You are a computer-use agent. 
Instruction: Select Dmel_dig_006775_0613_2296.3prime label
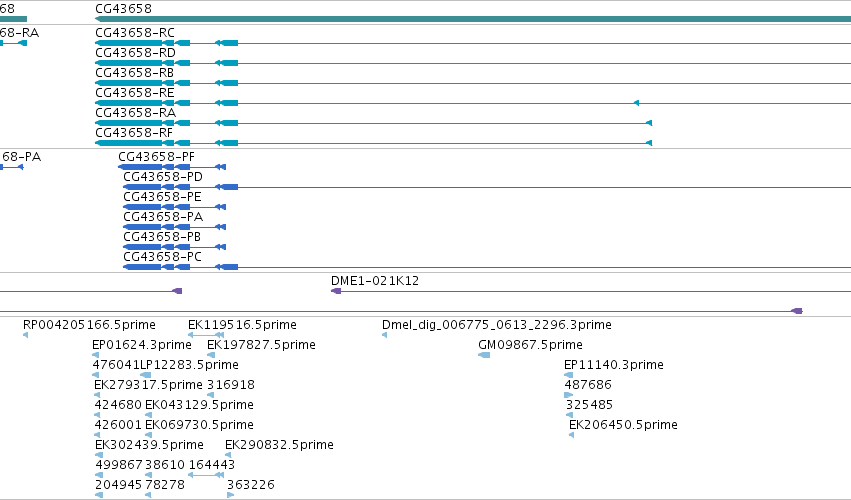pos(497,325)
